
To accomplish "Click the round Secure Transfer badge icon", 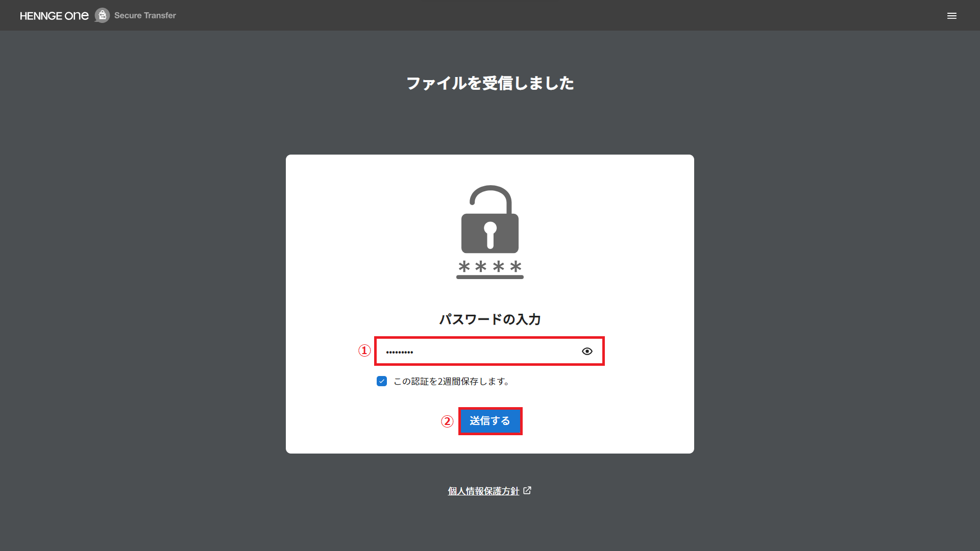I will [102, 15].
